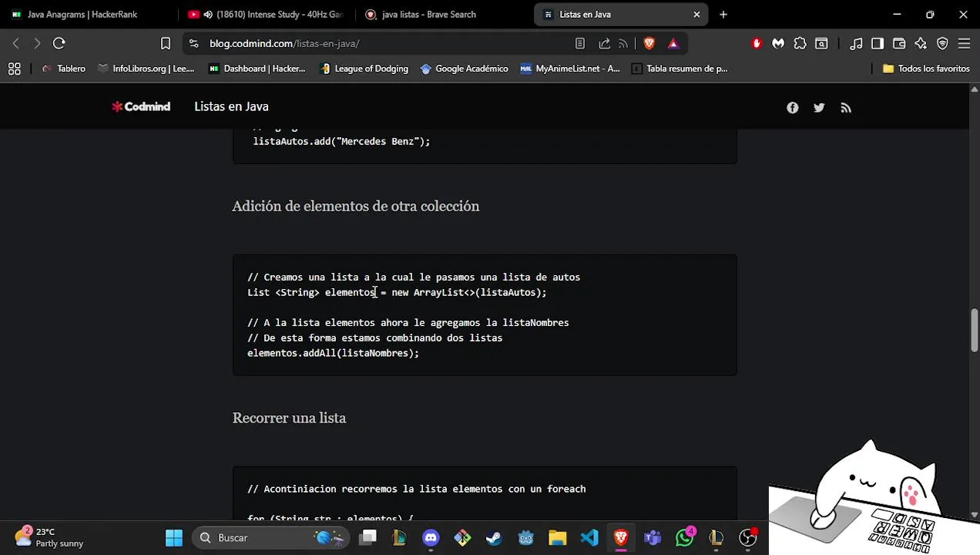The height and width of the screenshot is (555, 980).
Task: Switch to Java Anagrams HackerRank tab
Action: click(82, 14)
